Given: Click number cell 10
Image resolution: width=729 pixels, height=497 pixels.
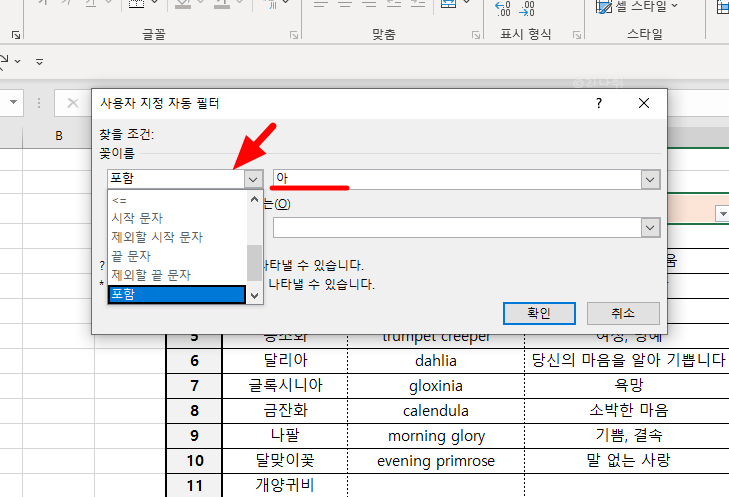Looking at the screenshot, I should point(194,461).
